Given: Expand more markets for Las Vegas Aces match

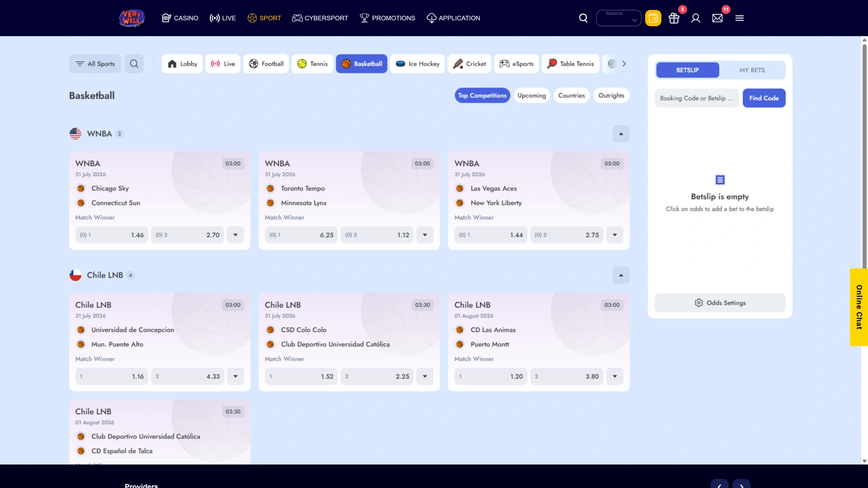Looking at the screenshot, I should coord(615,235).
